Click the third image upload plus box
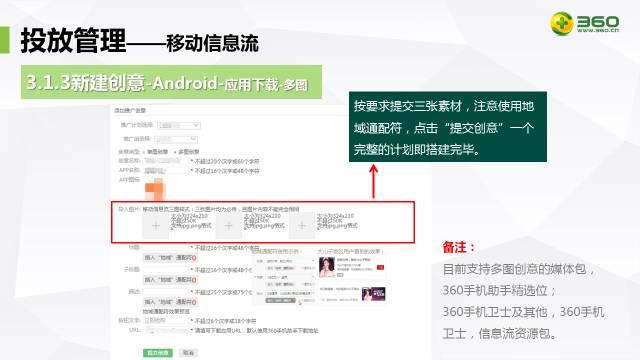The image size is (640, 360). (302, 226)
